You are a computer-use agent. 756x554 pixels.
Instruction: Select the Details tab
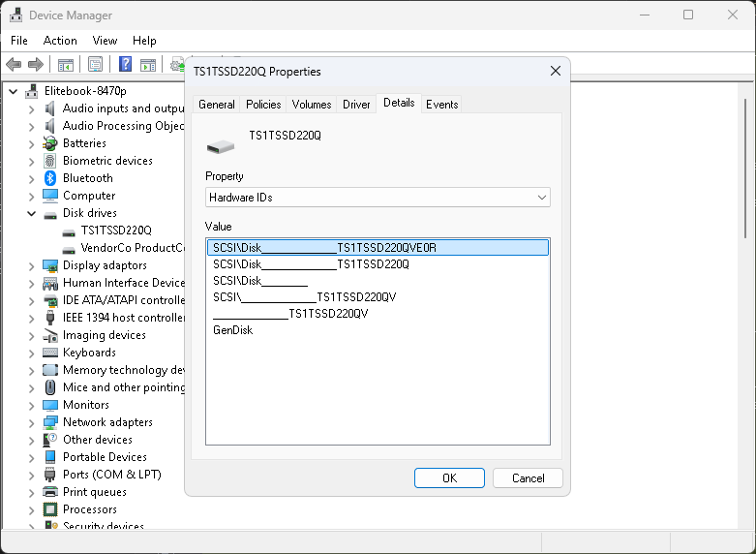point(399,103)
